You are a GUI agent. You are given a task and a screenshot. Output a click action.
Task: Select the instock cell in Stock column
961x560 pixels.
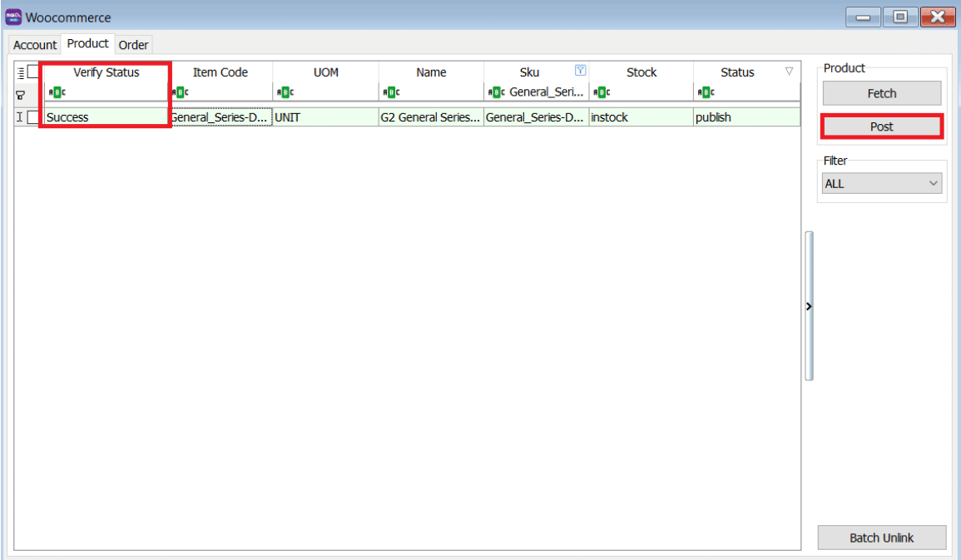pyautogui.click(x=640, y=117)
